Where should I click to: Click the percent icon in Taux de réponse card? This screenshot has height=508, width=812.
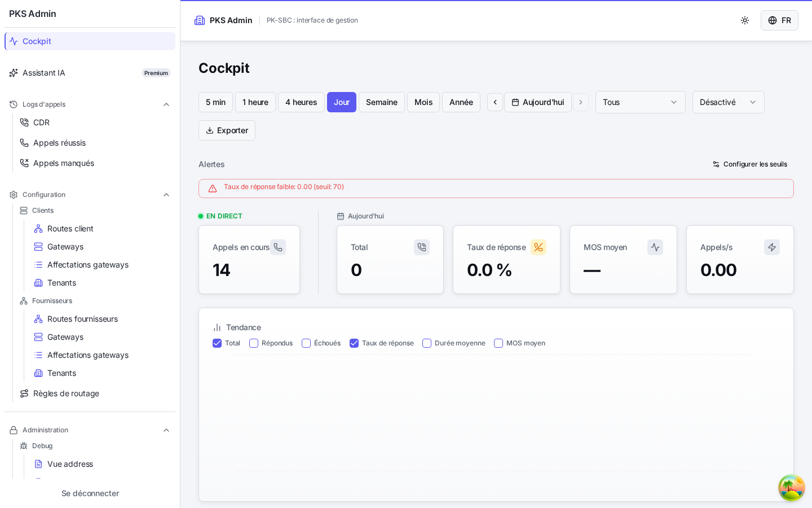point(539,247)
